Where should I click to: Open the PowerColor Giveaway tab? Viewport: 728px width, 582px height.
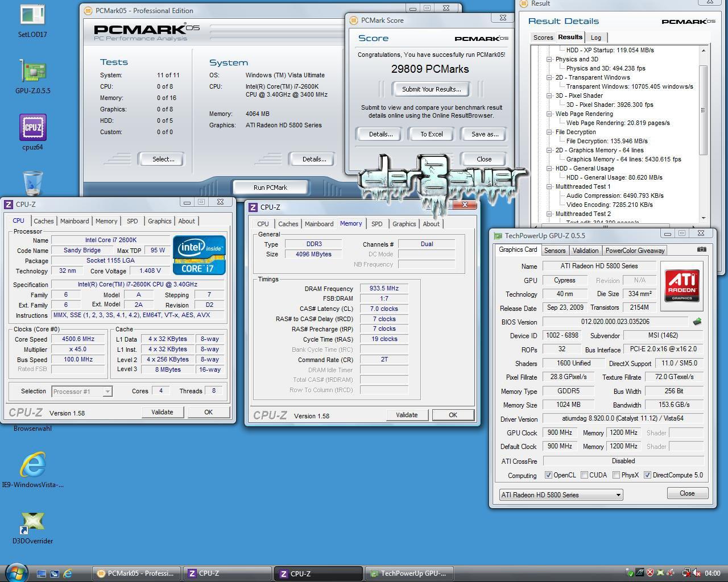pyautogui.click(x=635, y=251)
